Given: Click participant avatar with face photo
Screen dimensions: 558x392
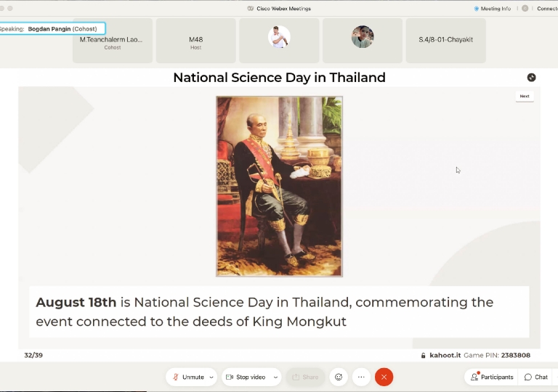Looking at the screenshot, I should [363, 36].
